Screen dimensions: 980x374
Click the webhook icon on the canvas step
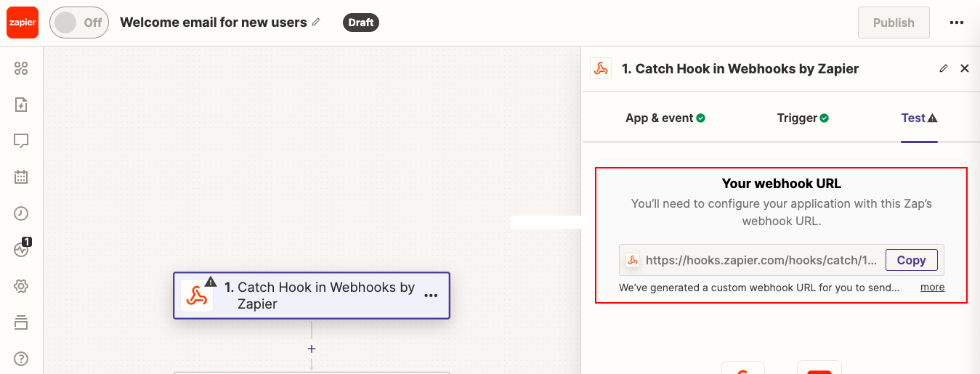click(197, 296)
